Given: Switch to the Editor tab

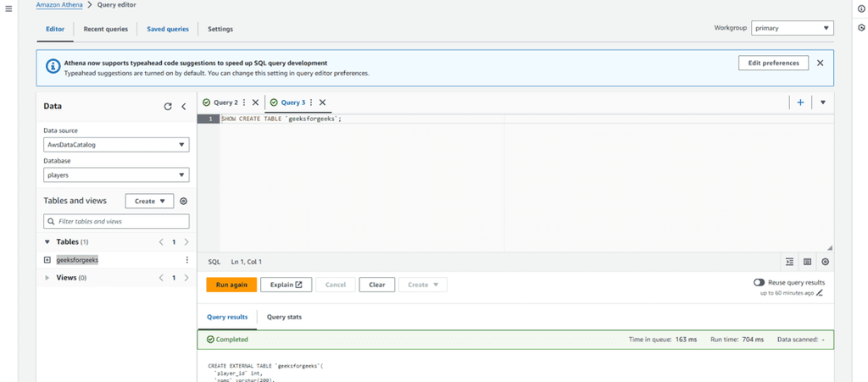Looking at the screenshot, I should (x=55, y=29).
